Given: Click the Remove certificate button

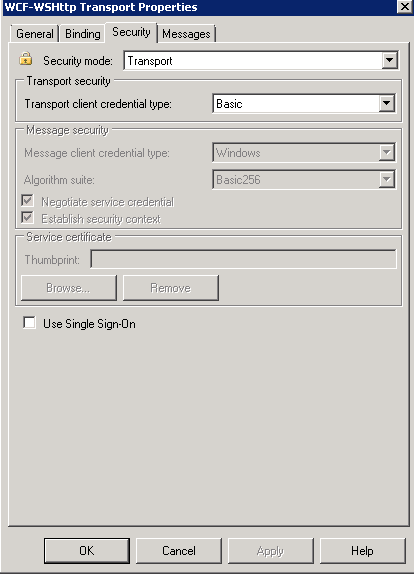Looking at the screenshot, I should tap(171, 288).
